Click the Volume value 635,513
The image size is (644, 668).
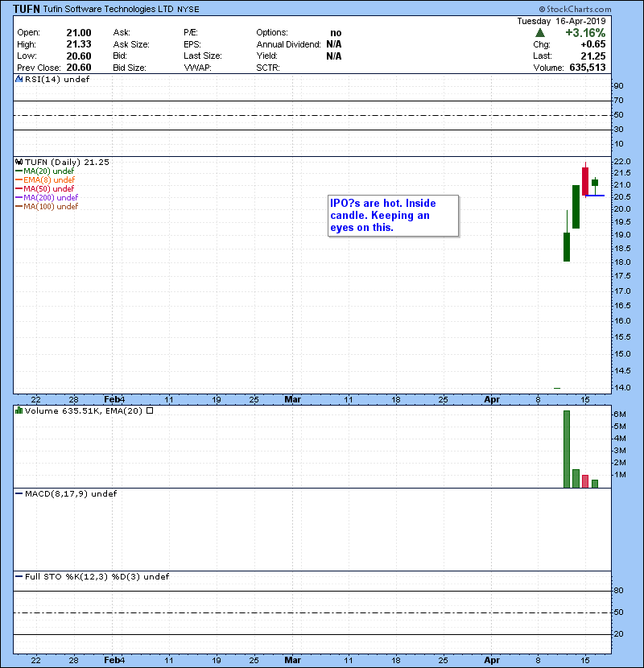pyautogui.click(x=588, y=68)
